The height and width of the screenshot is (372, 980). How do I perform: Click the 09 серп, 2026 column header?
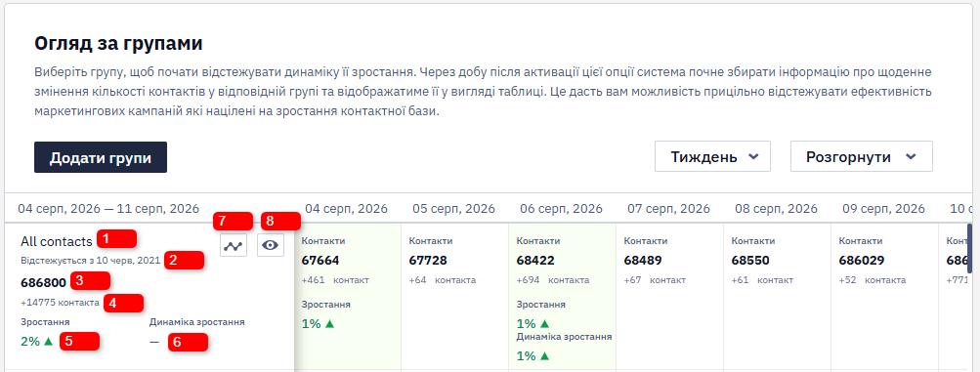click(x=884, y=209)
